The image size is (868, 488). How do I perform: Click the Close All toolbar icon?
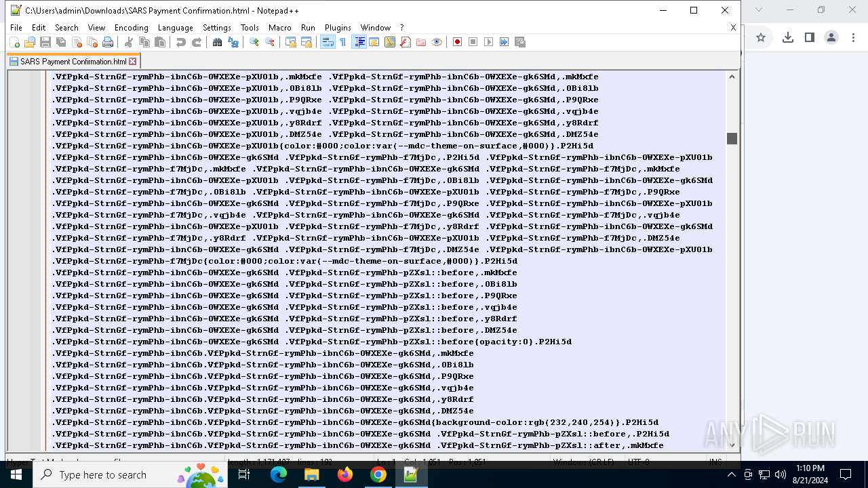coord(92,42)
